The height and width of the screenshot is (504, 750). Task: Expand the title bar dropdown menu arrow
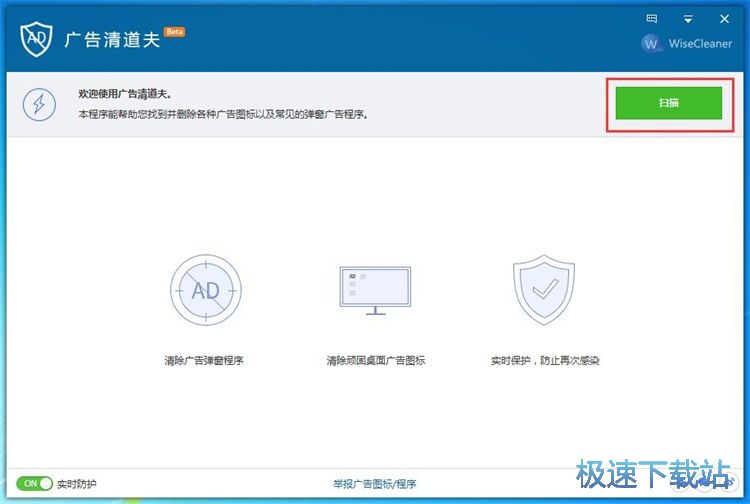click(x=688, y=18)
